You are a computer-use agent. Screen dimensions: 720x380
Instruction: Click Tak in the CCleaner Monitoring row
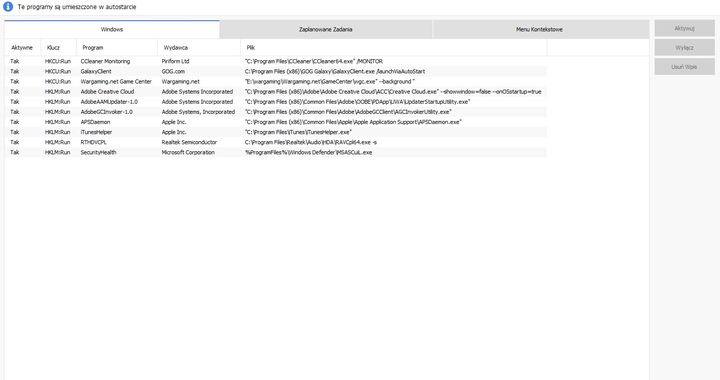[x=15, y=61]
